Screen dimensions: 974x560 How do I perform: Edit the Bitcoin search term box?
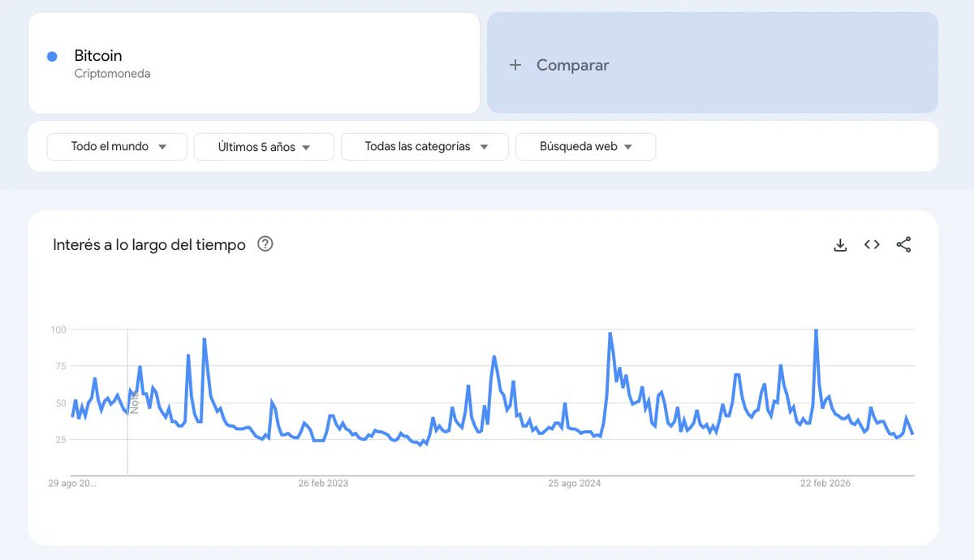pos(254,62)
